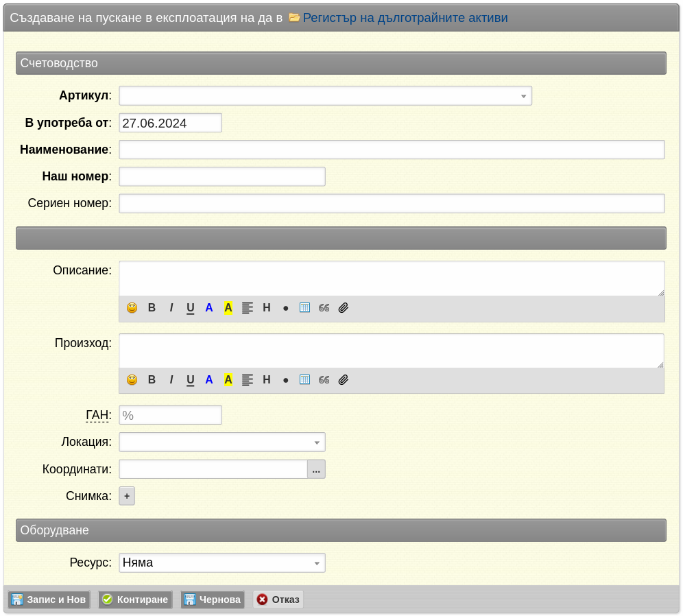Image resolution: width=683 pixels, height=616 pixels.
Task: Open the Артикул dropdown
Action: [x=325, y=96]
